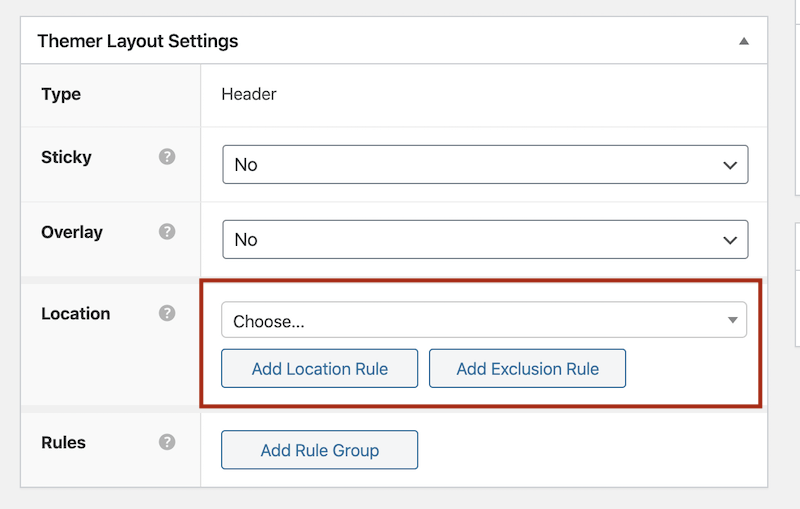
Task: Click the help icon next to Overlay
Action: [x=167, y=232]
